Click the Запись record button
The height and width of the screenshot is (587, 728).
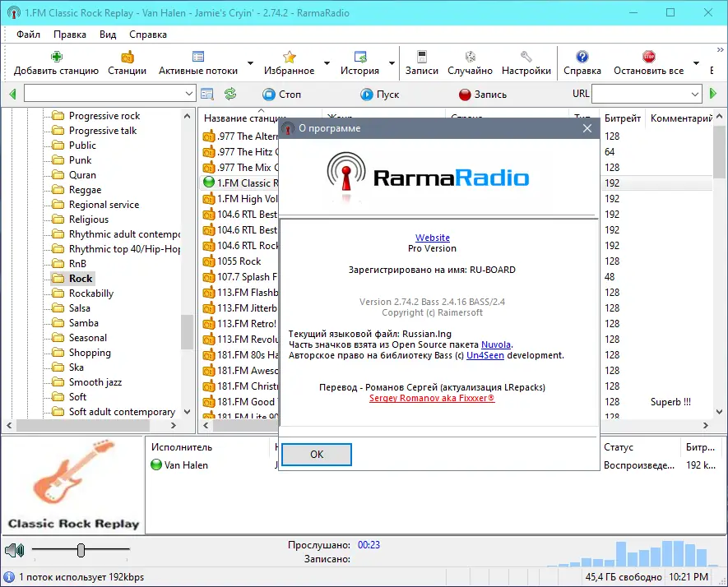483,95
